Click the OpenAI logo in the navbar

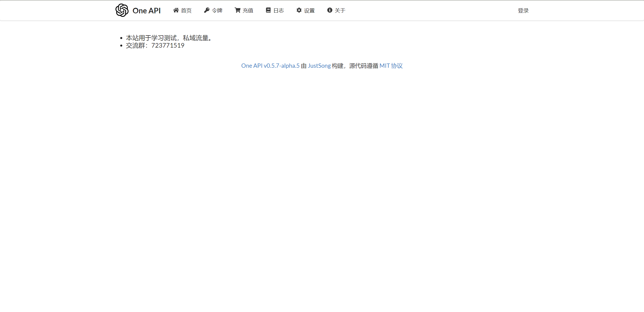point(122,10)
